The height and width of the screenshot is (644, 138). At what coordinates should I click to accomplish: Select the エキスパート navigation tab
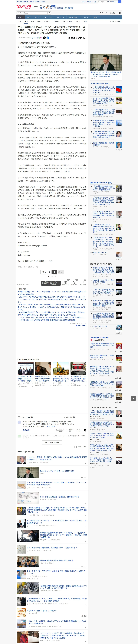click(48, 17)
